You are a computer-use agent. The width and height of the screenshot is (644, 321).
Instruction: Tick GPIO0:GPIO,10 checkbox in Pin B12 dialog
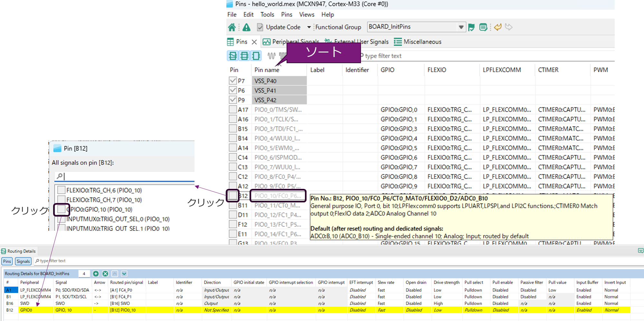pyautogui.click(x=61, y=209)
